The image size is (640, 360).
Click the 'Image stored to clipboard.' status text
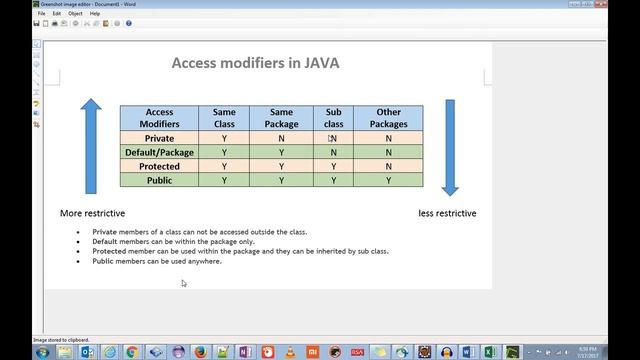[x=61, y=340]
